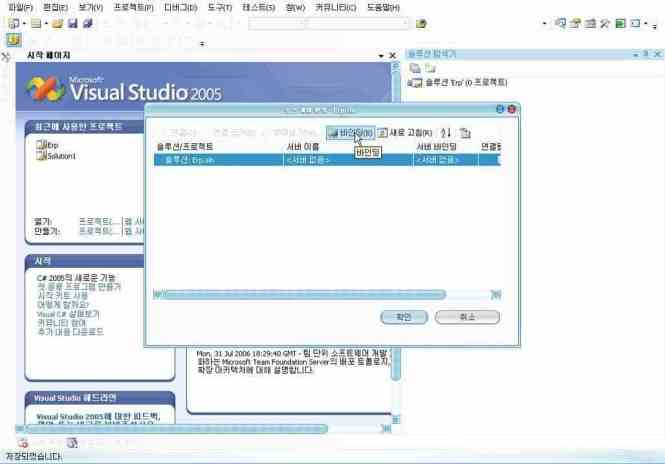The height and width of the screenshot is (464, 665).
Task: Click the 취소 button in the dialog
Action: click(467, 317)
